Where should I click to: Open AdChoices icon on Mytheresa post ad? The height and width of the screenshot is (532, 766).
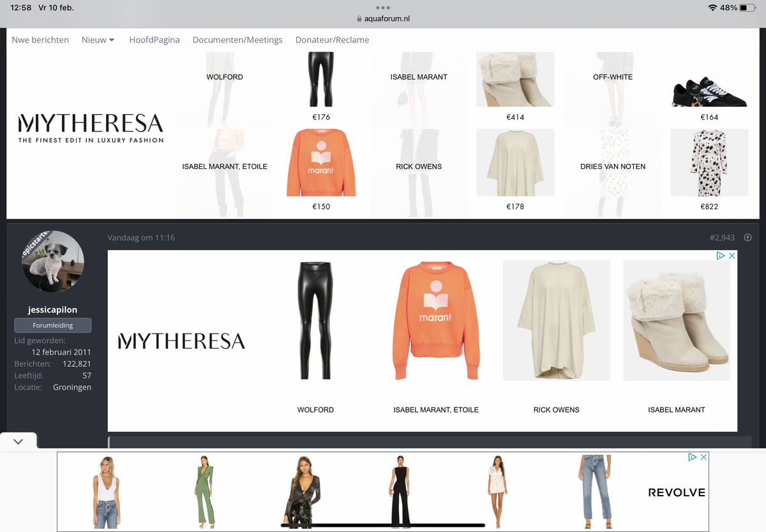[721, 255]
